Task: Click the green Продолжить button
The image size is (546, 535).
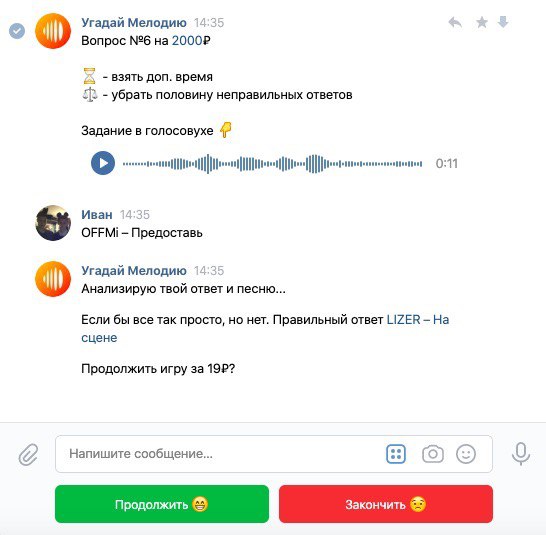Action: [162, 504]
